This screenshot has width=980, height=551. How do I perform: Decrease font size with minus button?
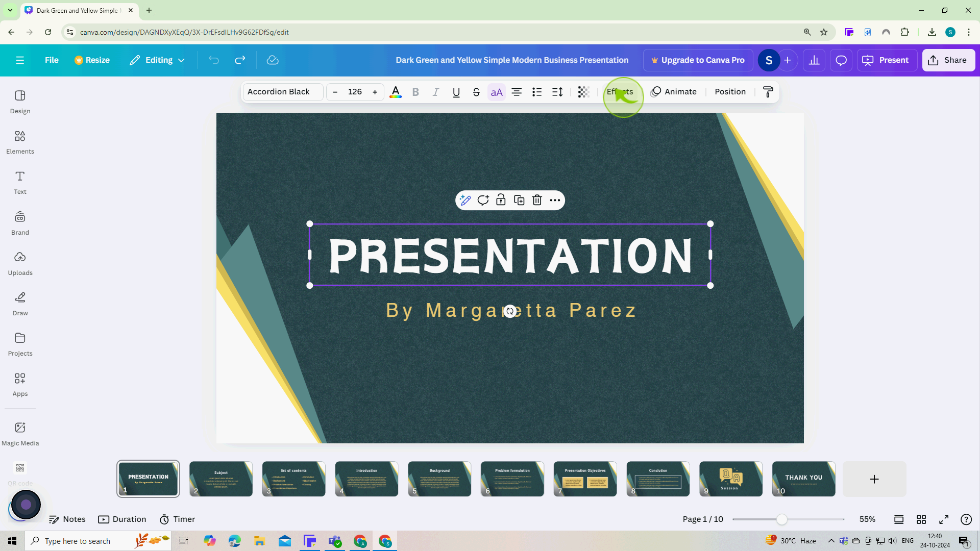click(335, 92)
